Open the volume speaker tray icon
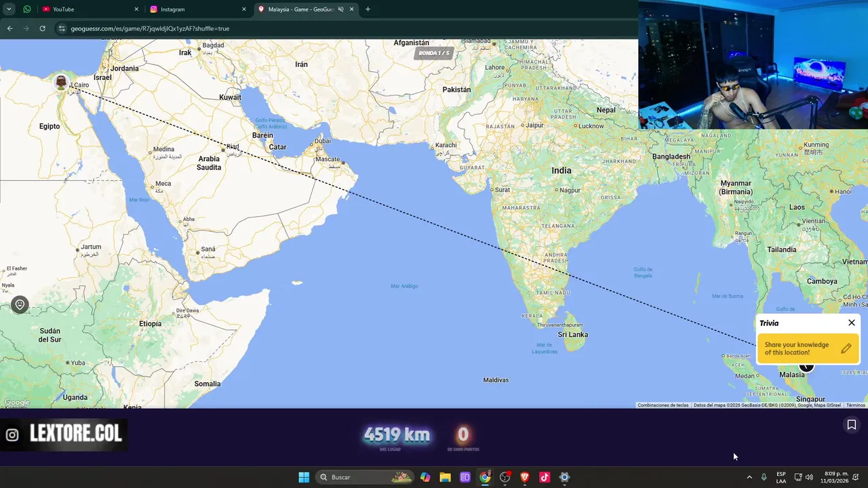The width and height of the screenshot is (868, 488). click(x=809, y=477)
